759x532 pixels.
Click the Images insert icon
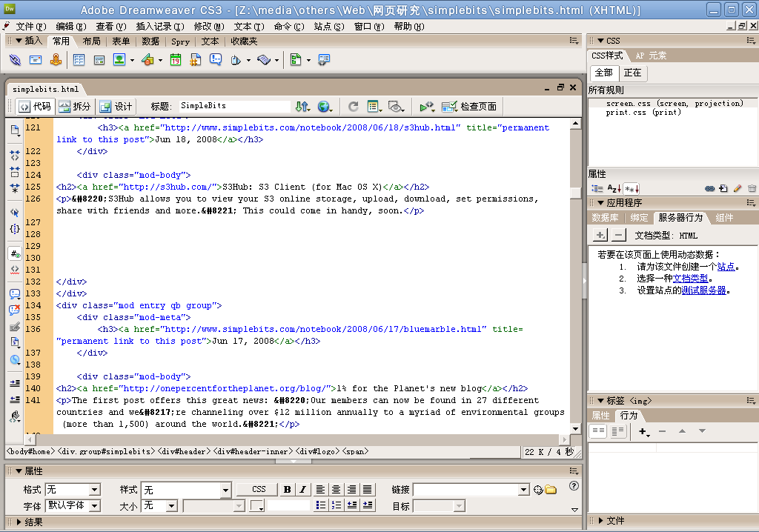pyautogui.click(x=119, y=59)
